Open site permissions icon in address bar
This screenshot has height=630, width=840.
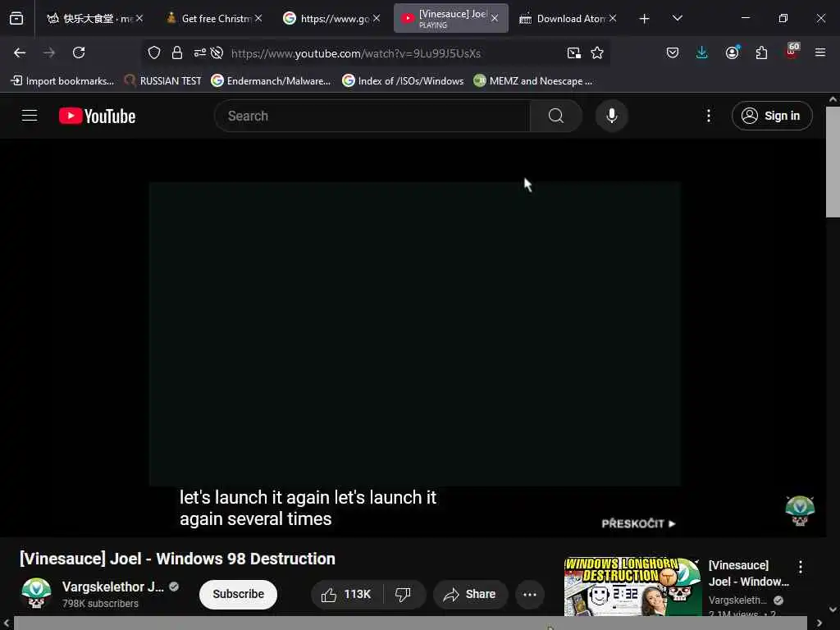click(x=200, y=52)
